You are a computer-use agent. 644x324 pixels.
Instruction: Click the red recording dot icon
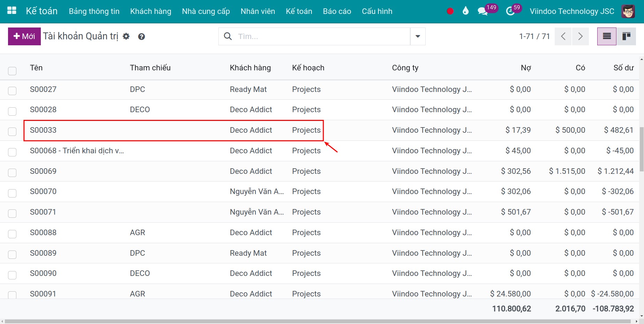450,11
